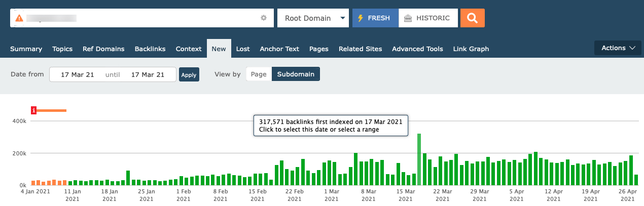Go to the Link Graph tab
This screenshot has height=206, width=644.
pyautogui.click(x=471, y=49)
